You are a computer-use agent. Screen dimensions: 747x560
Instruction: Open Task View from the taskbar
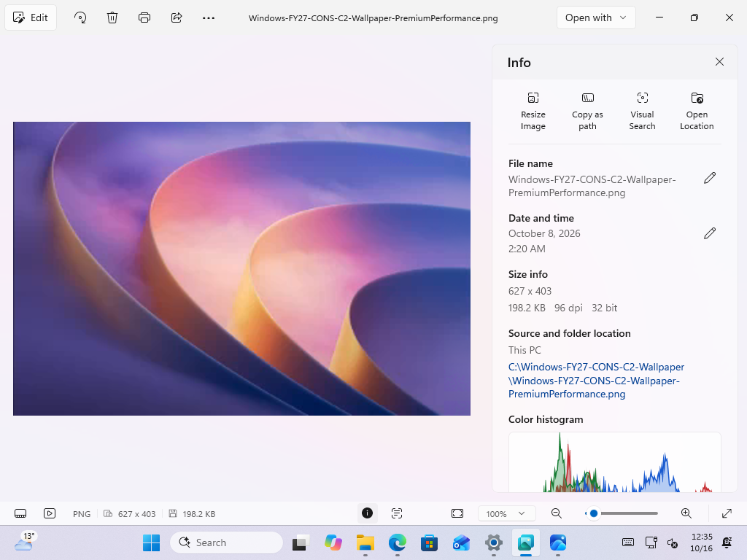[x=301, y=542]
